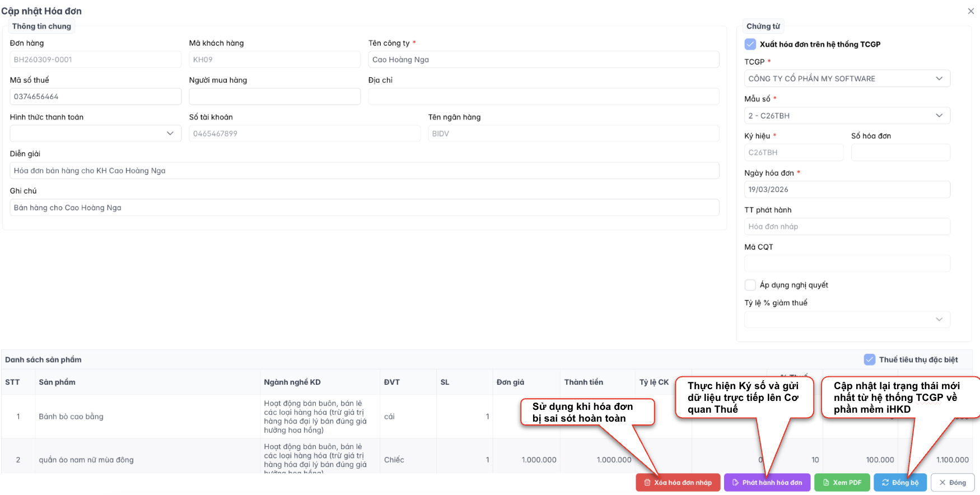
Task: Expand the Tỷ lệ % giảm thuế dropdown
Action: pos(847,320)
